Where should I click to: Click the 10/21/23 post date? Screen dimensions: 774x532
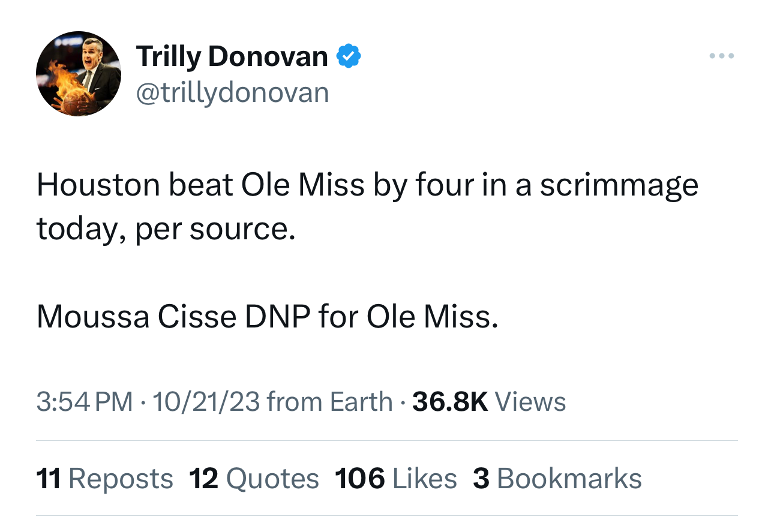(x=206, y=401)
